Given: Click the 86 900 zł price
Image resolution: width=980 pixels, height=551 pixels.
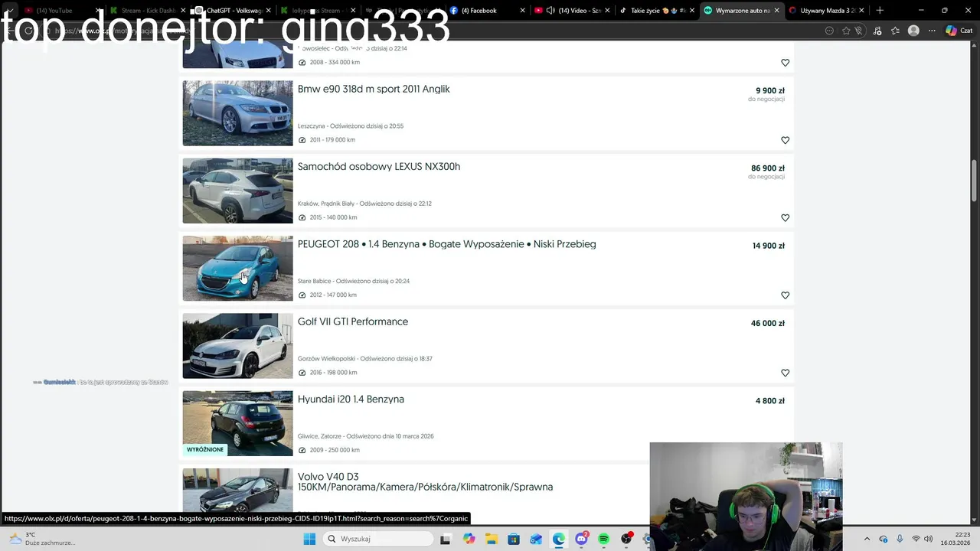Looking at the screenshot, I should [768, 168].
